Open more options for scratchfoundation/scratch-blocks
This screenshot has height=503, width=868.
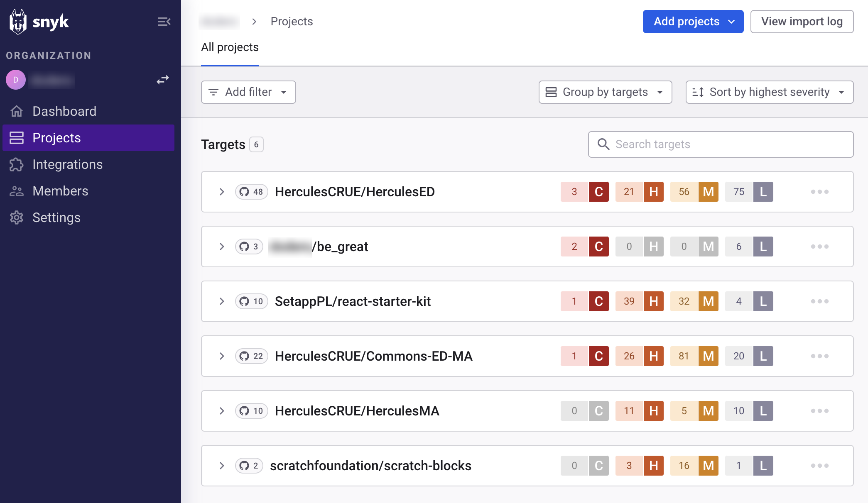point(820,466)
